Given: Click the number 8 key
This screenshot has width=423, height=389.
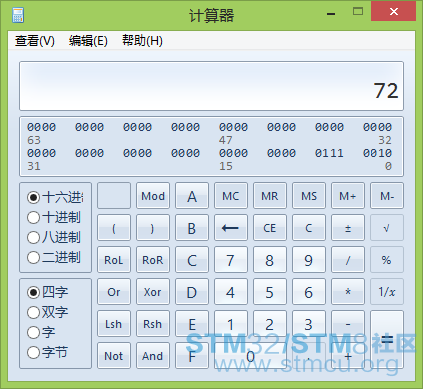Looking at the screenshot, I should [270, 260].
